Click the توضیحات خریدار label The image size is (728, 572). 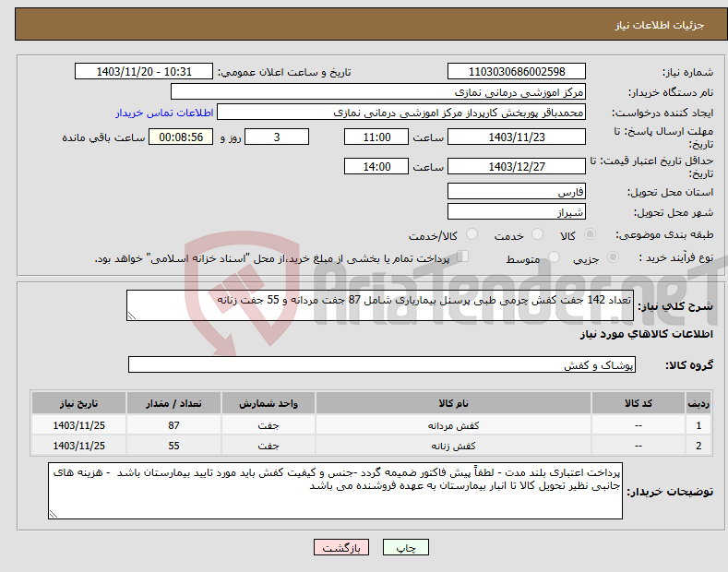click(670, 492)
